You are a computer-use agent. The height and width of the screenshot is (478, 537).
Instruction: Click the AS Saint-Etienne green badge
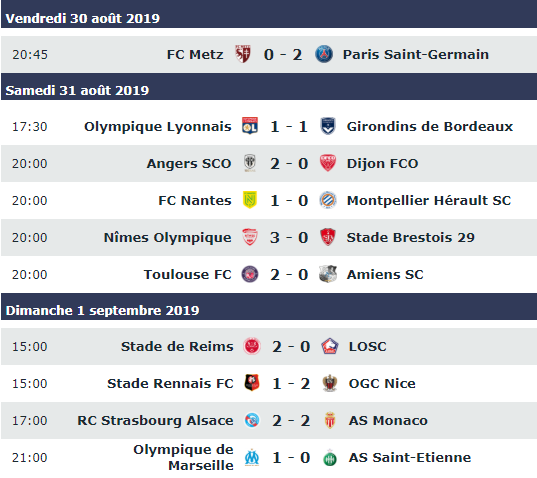330,457
